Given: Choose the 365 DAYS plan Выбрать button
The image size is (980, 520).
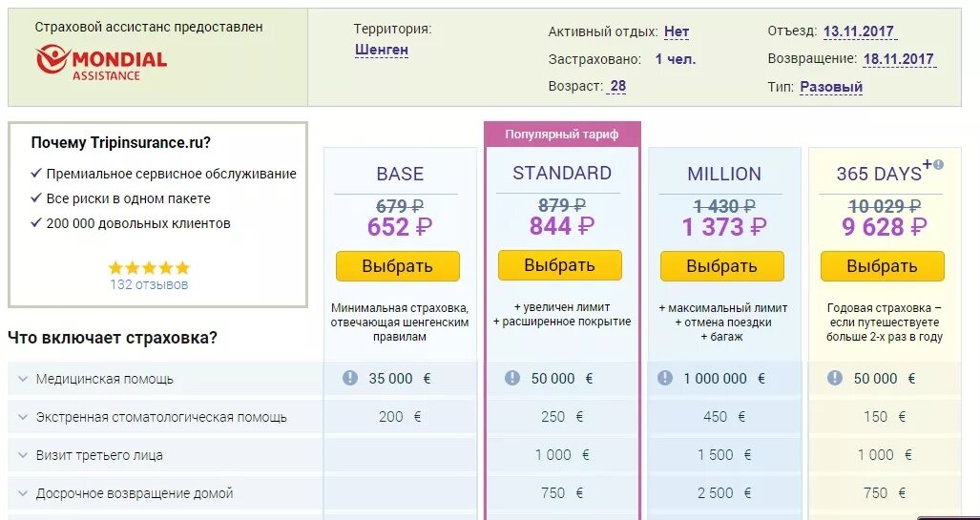Looking at the screenshot, I should pyautogui.click(x=883, y=266).
